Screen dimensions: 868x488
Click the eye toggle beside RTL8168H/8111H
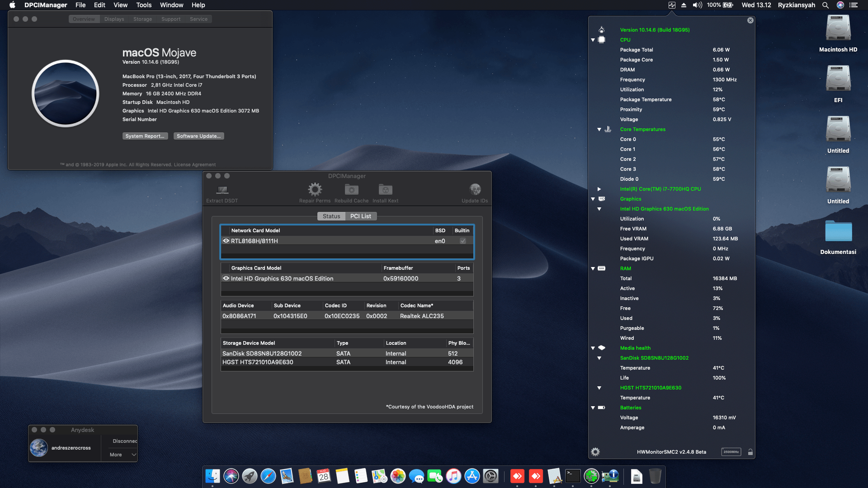(x=226, y=241)
